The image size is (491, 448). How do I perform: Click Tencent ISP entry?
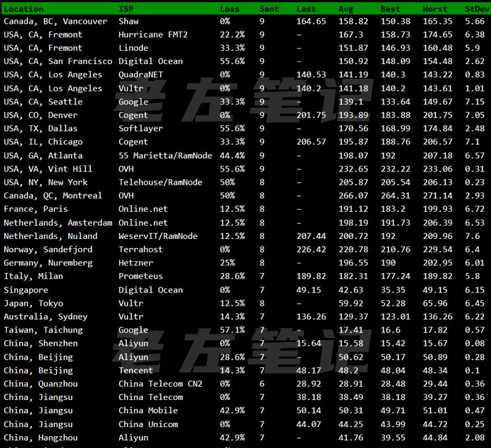136,370
